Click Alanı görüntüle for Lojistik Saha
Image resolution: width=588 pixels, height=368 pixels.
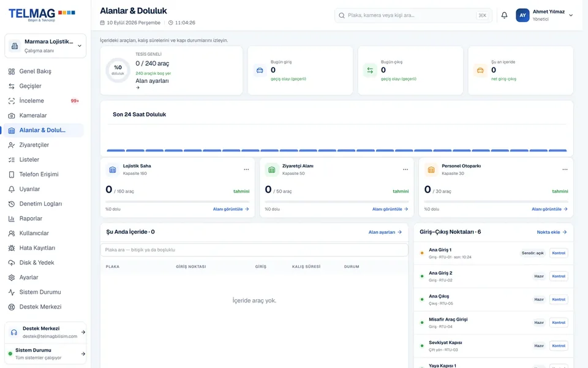[x=231, y=209]
